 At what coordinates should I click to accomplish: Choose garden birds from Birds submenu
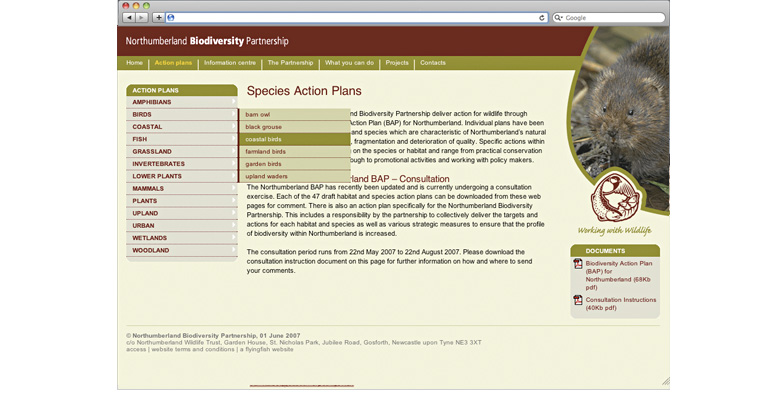(294, 164)
